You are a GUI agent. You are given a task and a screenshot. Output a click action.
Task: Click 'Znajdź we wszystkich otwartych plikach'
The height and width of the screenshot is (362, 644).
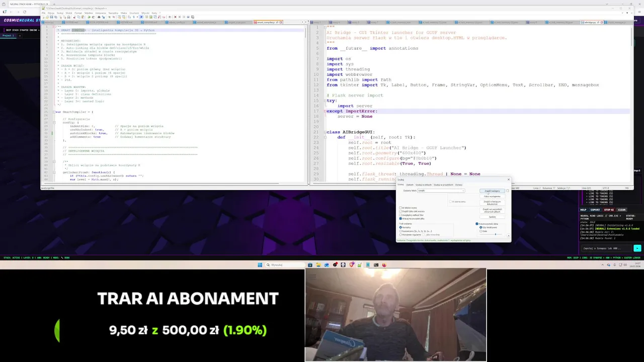(x=492, y=211)
